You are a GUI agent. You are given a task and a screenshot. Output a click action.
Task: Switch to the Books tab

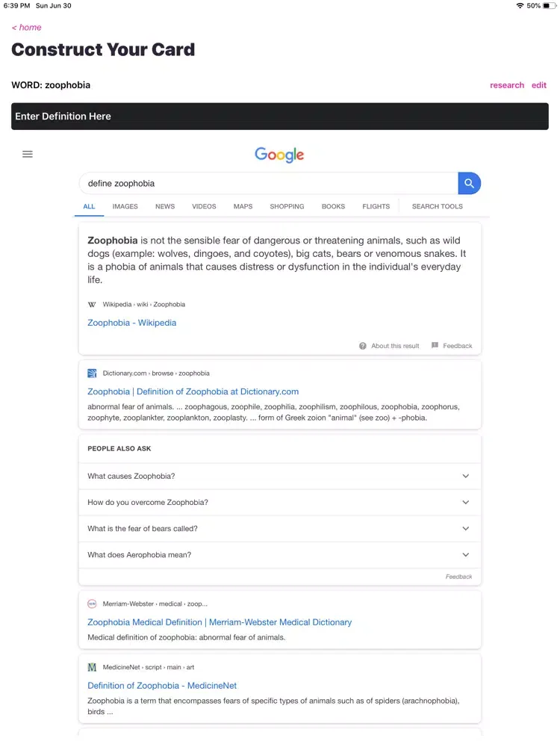click(x=333, y=206)
